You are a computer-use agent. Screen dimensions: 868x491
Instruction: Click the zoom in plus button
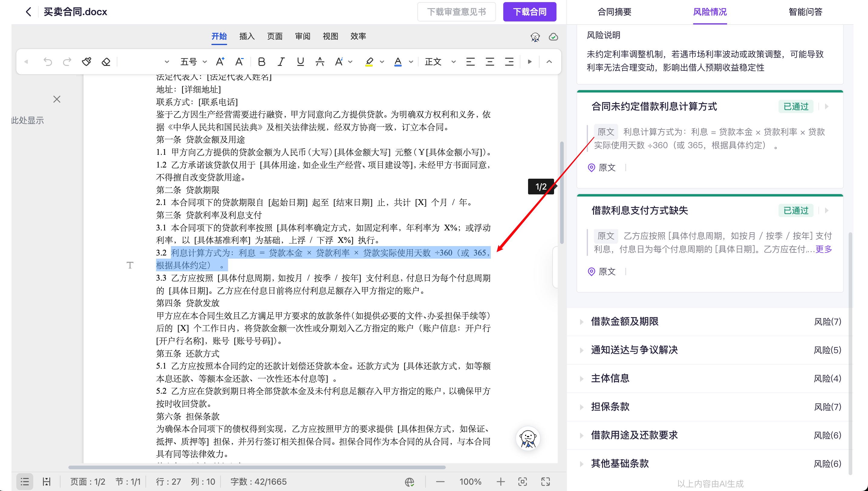click(x=501, y=482)
